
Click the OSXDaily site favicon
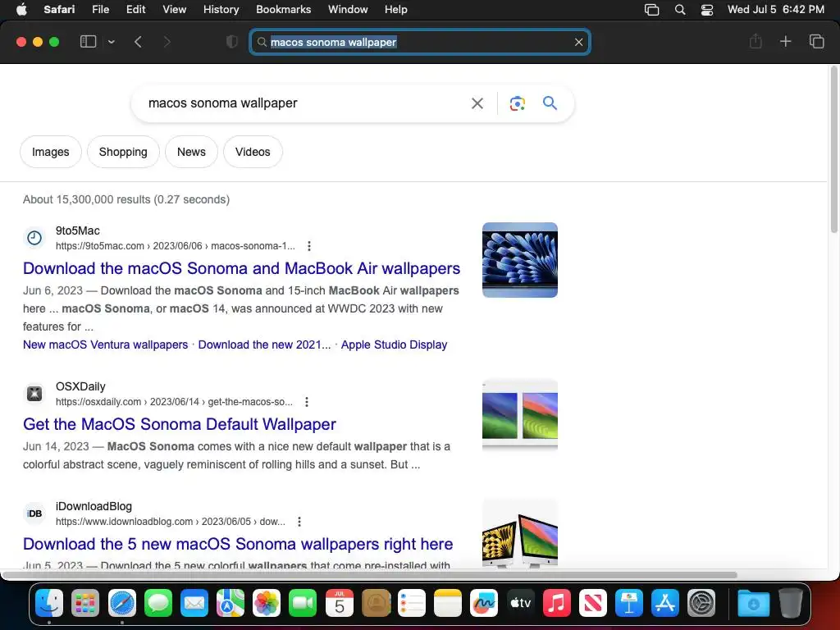34,394
